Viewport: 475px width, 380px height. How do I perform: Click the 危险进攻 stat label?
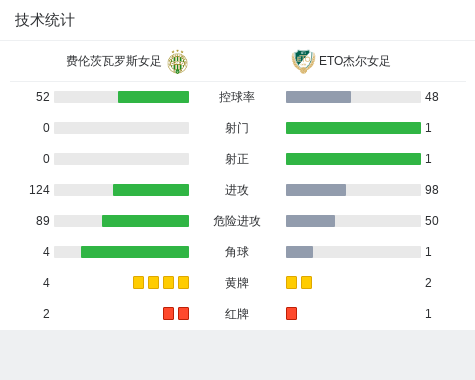coord(237,221)
